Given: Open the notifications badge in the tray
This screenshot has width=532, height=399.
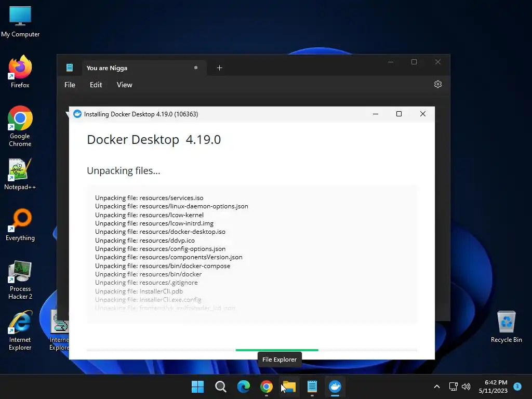Looking at the screenshot, I should pyautogui.click(x=517, y=387).
